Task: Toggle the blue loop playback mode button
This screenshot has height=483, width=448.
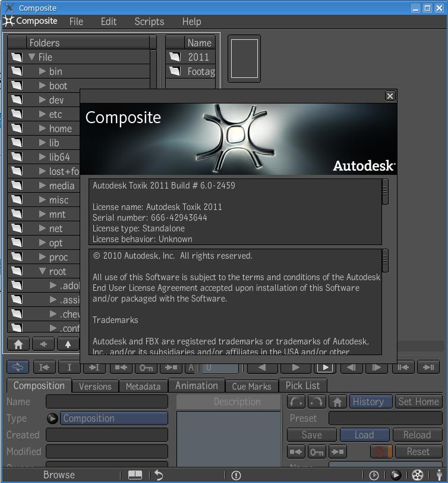Action: tap(18, 367)
